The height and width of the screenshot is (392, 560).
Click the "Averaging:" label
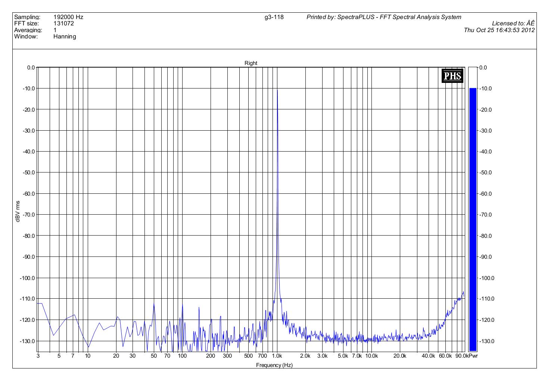coord(28,30)
